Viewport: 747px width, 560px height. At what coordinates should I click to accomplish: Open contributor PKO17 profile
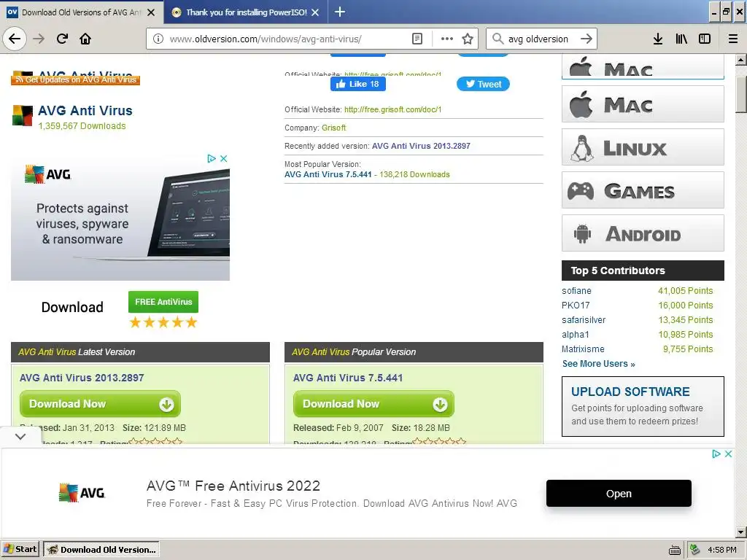[576, 306]
